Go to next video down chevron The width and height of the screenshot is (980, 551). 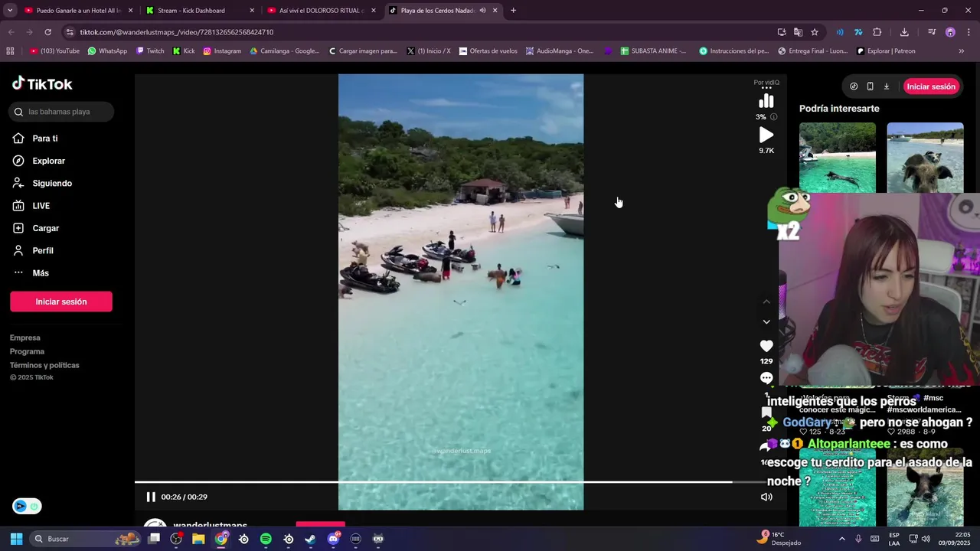coord(766,321)
